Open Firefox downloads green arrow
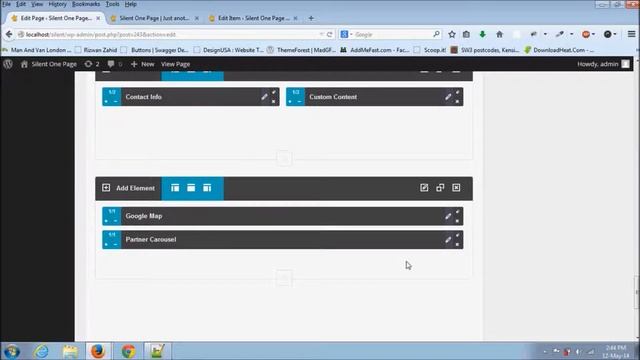Image resolution: width=640 pixels, height=360 pixels. point(482,35)
